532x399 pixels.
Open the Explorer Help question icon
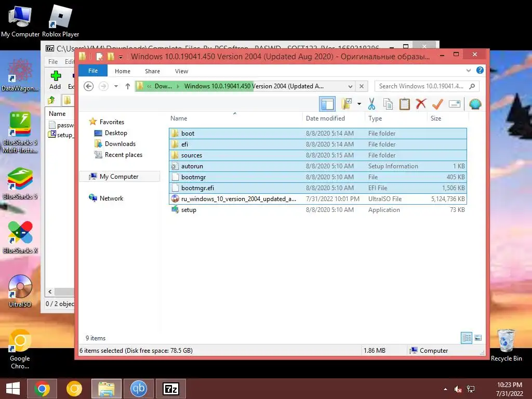[x=480, y=70]
